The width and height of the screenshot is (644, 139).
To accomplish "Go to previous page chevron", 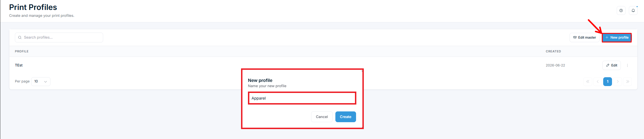I will [x=597, y=82].
